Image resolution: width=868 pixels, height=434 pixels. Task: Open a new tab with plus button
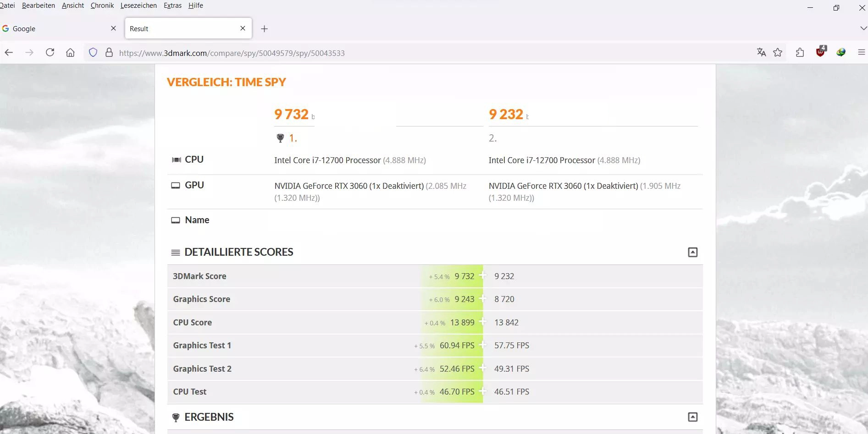pos(264,29)
